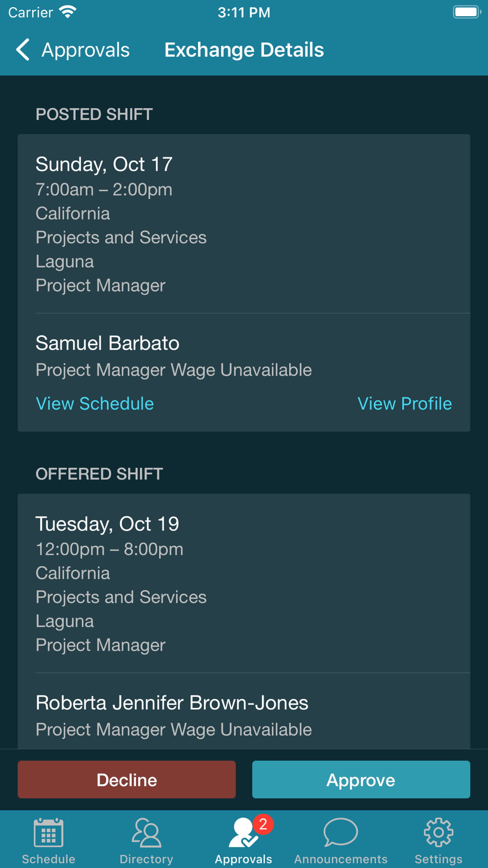This screenshot has height=868, width=488.
Task: Tap the Samuel Barbato employee name
Action: (107, 343)
